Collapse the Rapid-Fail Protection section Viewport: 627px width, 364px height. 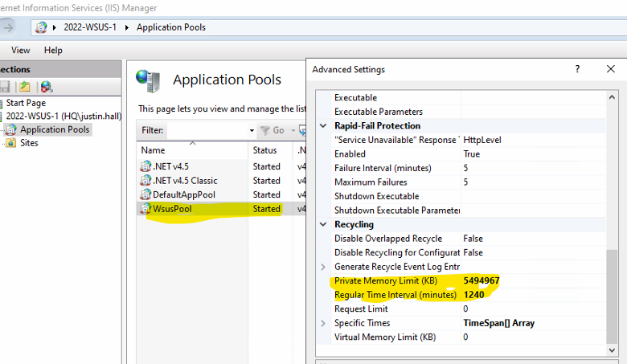[323, 126]
